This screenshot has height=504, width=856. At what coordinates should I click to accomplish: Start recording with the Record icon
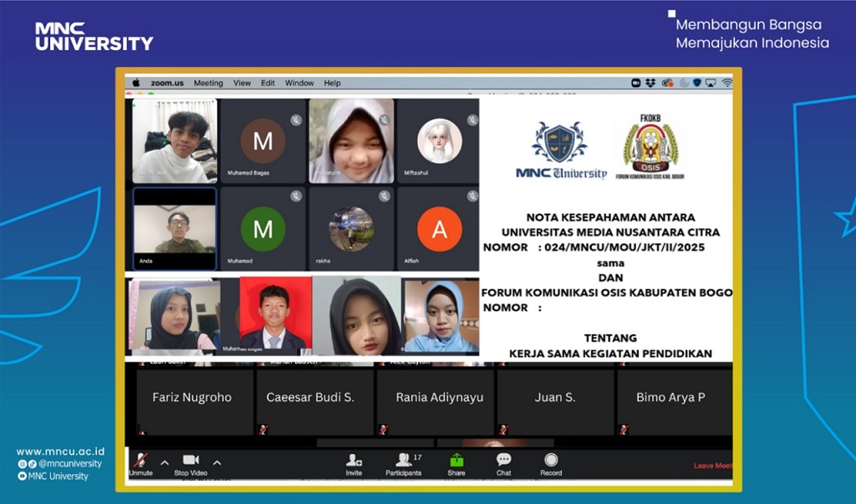coord(551,460)
